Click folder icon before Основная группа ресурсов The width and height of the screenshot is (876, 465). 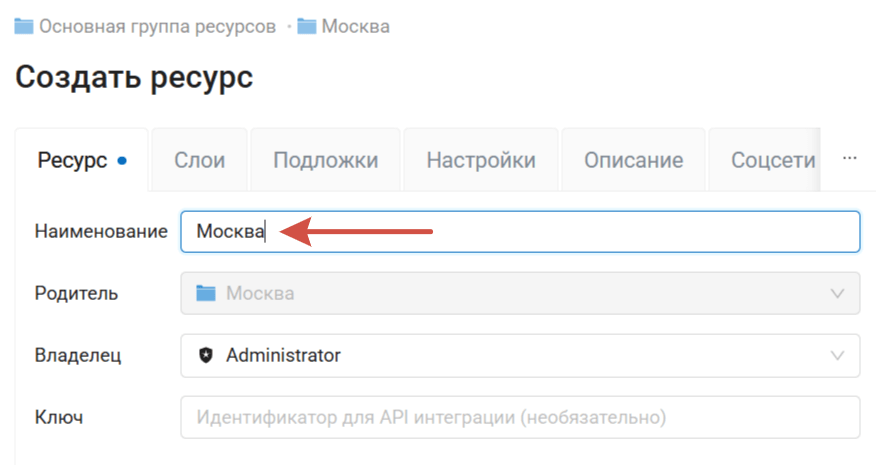click(x=24, y=27)
